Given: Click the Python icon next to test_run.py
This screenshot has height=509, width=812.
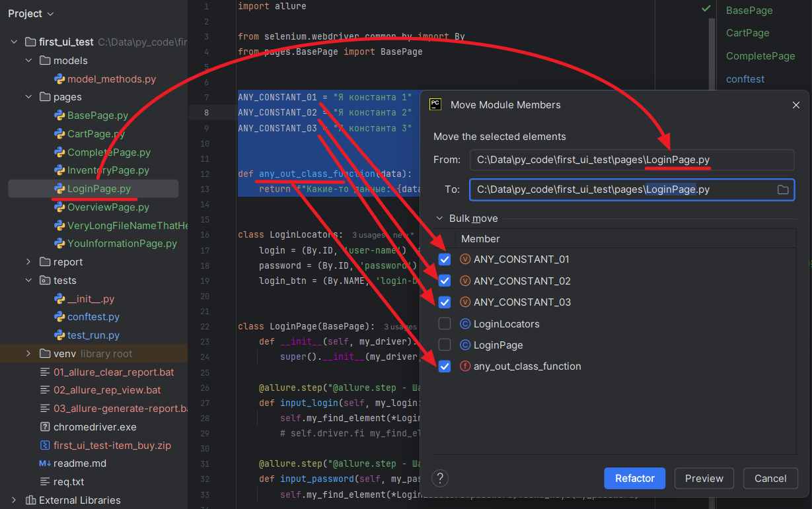Looking at the screenshot, I should (x=59, y=335).
